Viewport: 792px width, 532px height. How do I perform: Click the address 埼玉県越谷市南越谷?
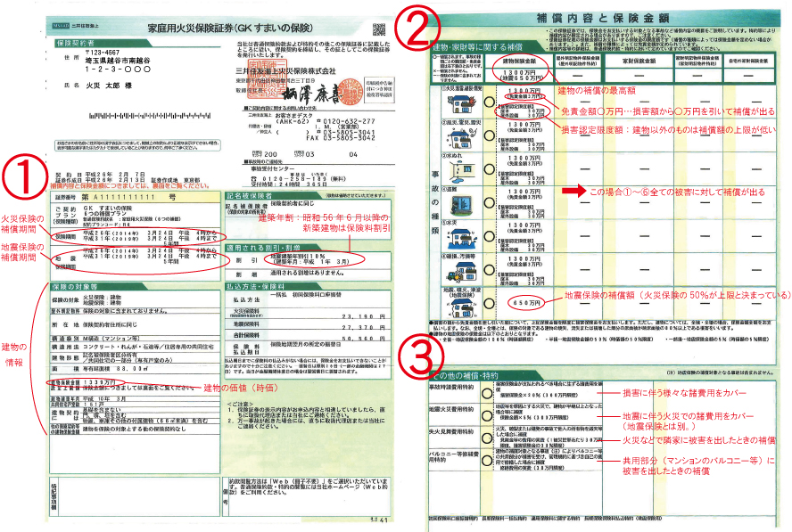pyautogui.click(x=118, y=60)
